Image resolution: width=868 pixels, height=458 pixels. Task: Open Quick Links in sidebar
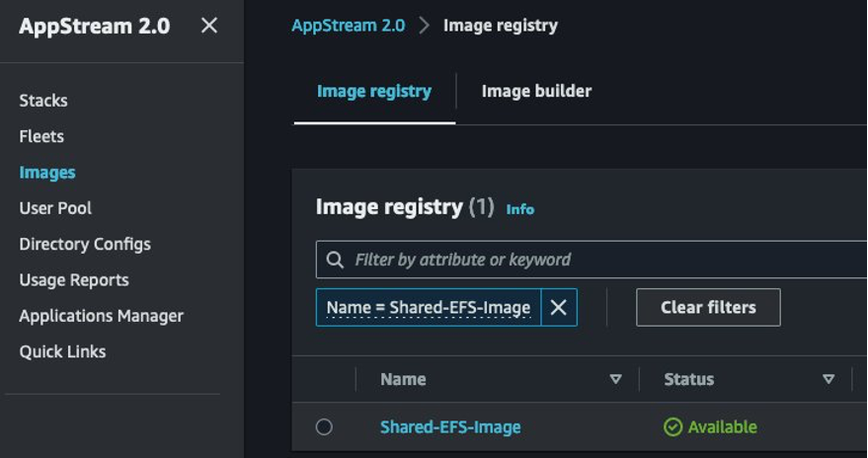pyautogui.click(x=62, y=351)
